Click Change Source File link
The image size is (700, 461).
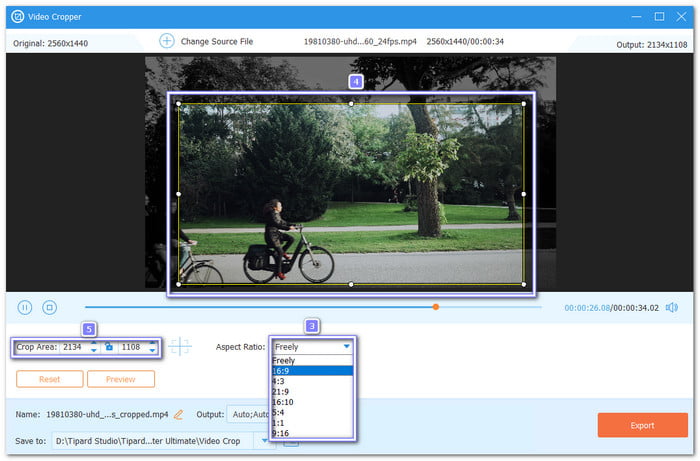click(x=217, y=42)
